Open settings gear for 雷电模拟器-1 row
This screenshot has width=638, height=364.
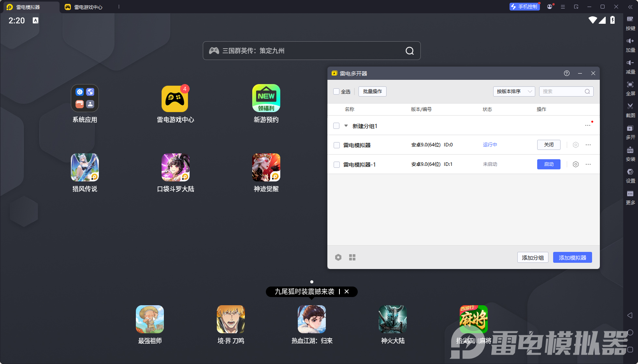click(x=576, y=164)
